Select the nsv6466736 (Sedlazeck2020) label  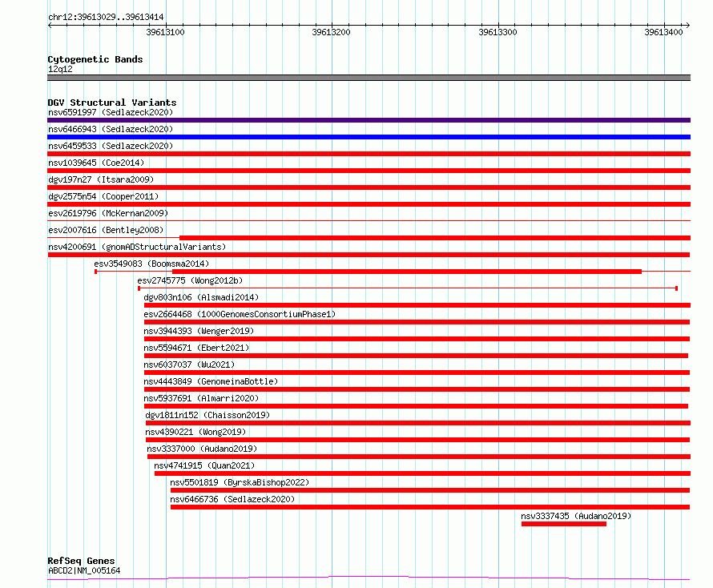tap(232, 499)
